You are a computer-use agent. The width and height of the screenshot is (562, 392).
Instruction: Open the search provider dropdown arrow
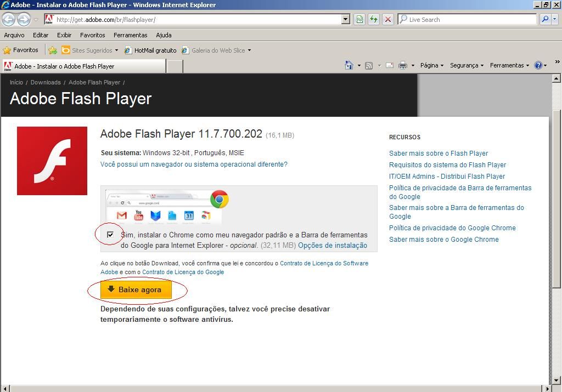554,19
